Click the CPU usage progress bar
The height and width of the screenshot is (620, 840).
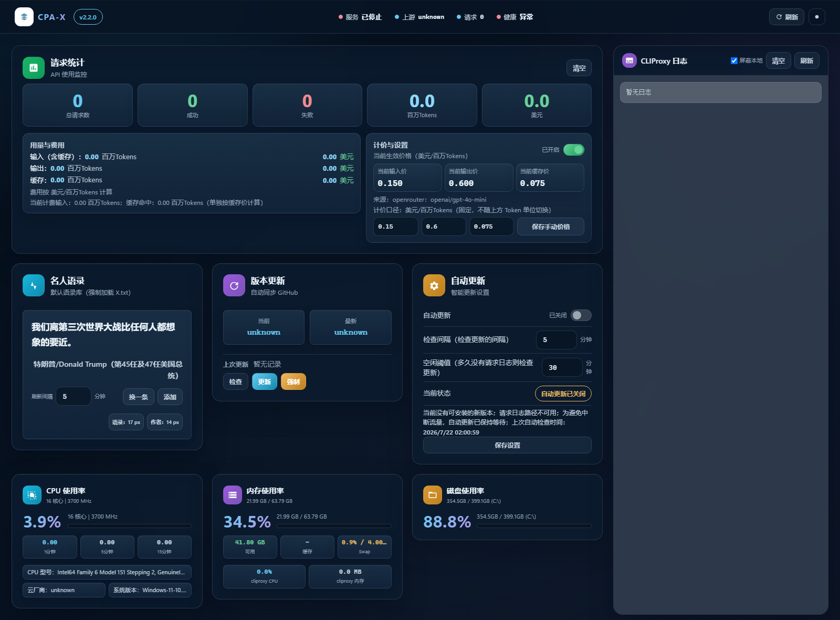coord(130,525)
